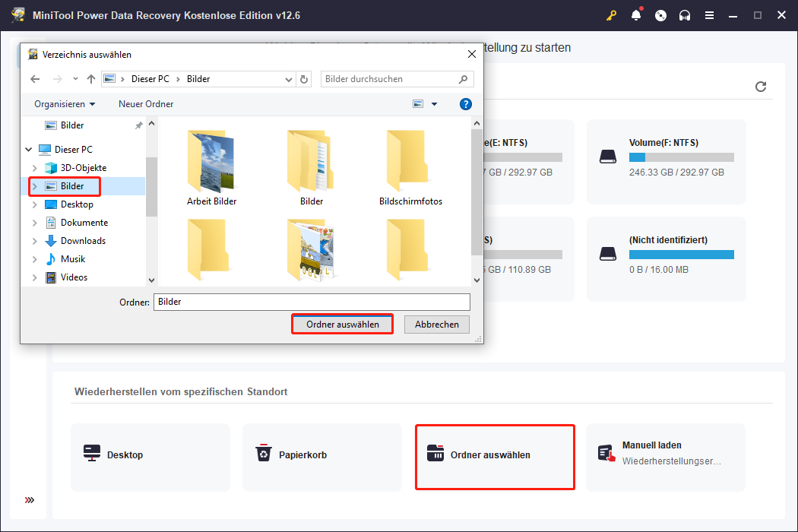The width and height of the screenshot is (798, 532).
Task: Click the bootable media disc icon
Action: pos(660,16)
